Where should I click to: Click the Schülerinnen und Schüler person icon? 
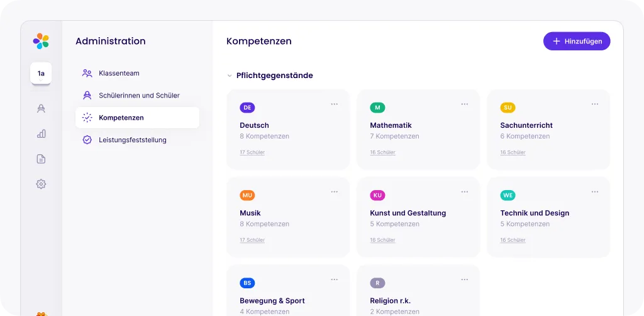(x=87, y=95)
